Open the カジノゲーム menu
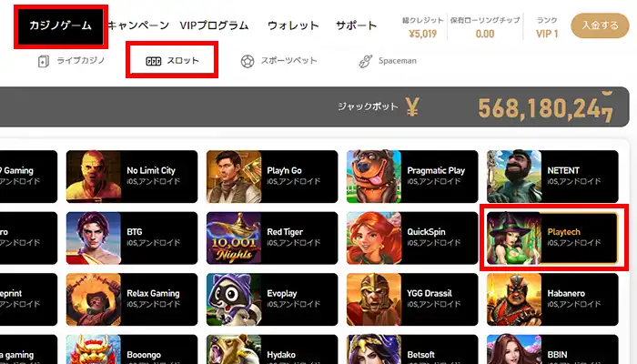This screenshot has height=364, width=637. pyautogui.click(x=61, y=26)
